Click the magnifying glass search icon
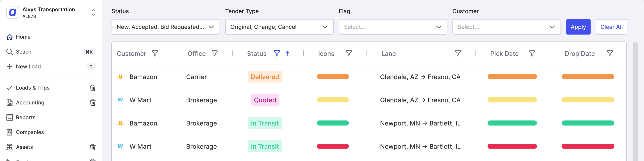Image resolution: width=644 pixels, height=161 pixels. pyautogui.click(x=9, y=52)
